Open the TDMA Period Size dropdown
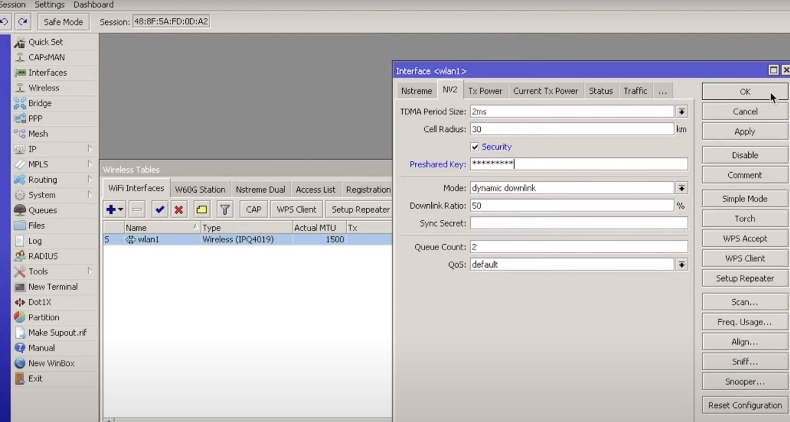Screen dimensions: 790x422 (x=681, y=112)
